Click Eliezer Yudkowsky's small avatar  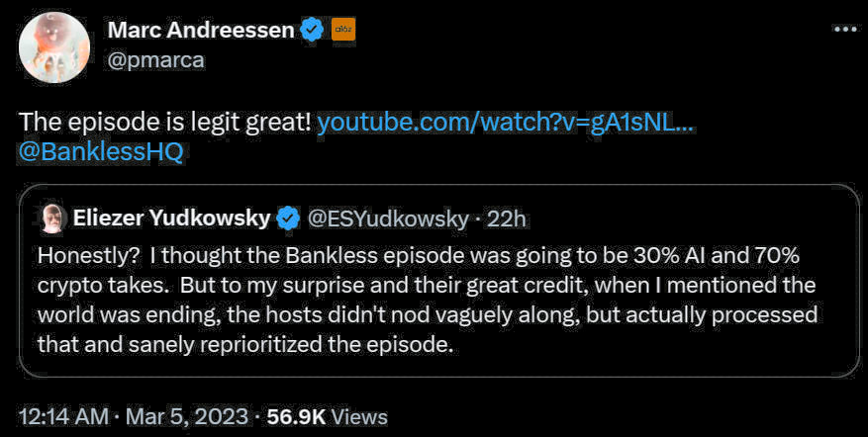[51, 218]
